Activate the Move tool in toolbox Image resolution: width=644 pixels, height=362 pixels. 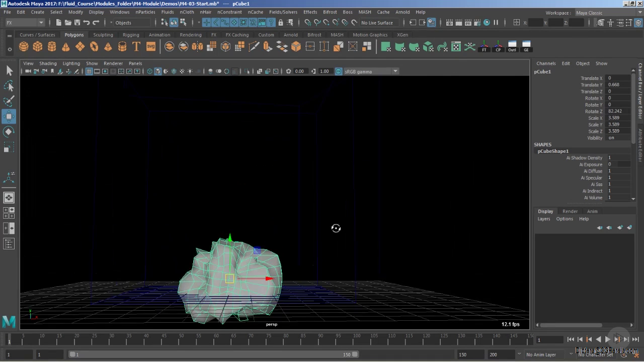tap(9, 117)
